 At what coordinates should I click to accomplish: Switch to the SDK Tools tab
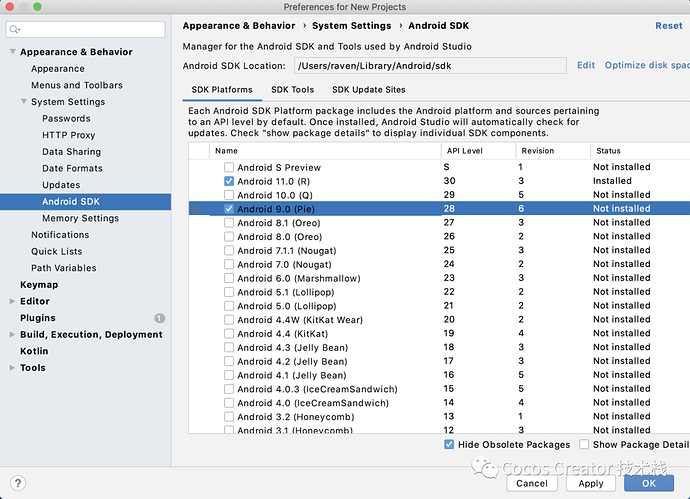click(x=292, y=89)
